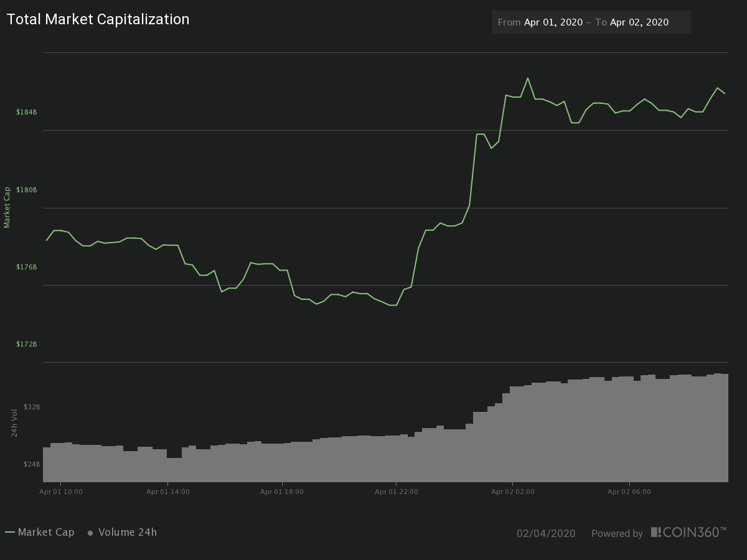Click the Apr 01 22:00 time marker
Viewport: 747px width, 560px height.
[x=396, y=492]
